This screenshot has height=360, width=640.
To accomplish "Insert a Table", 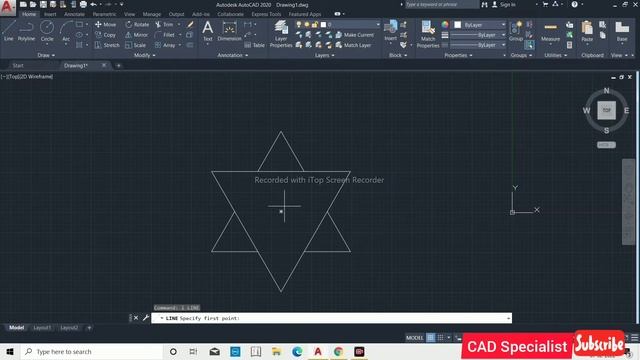I will coord(254,45).
